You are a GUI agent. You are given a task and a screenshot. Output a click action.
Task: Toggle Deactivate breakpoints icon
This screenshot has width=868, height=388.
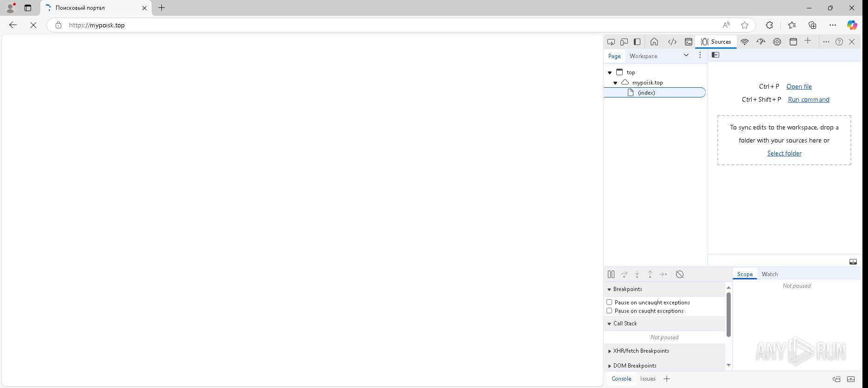pos(680,274)
